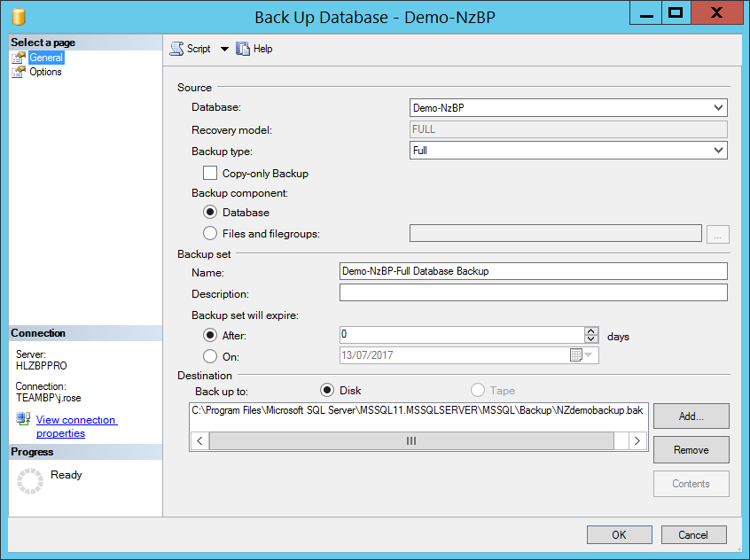Click the destination list horizontal scrollbar thumb
The width and height of the screenshot is (750, 560).
(411, 440)
